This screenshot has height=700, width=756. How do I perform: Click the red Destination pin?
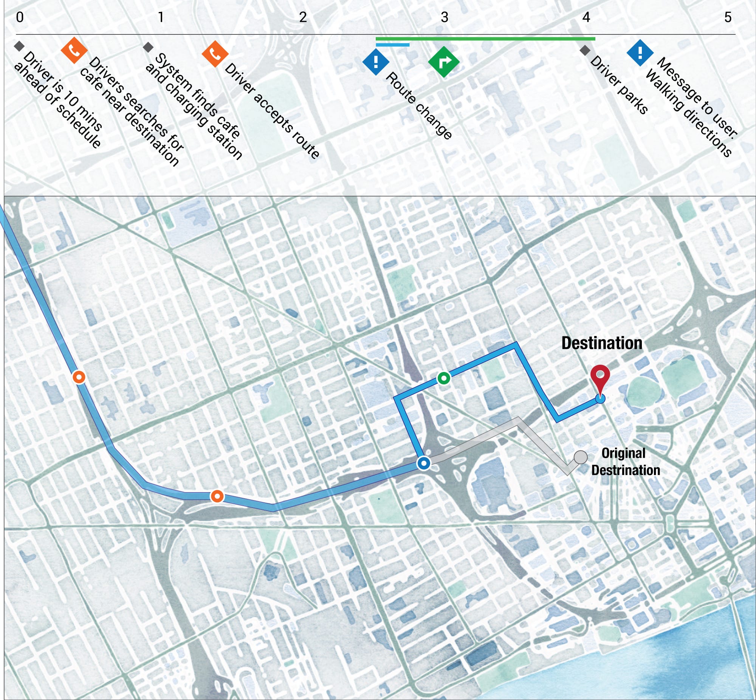coord(600,380)
